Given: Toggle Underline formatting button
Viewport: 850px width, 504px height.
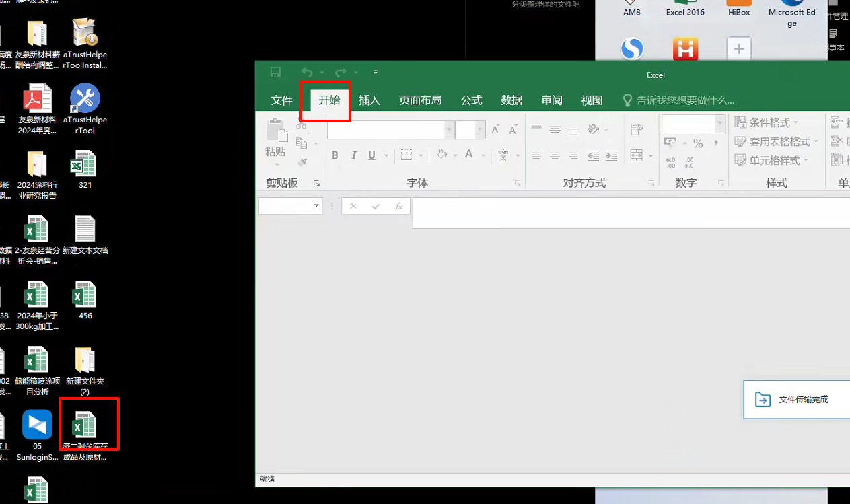Looking at the screenshot, I should pos(371,155).
